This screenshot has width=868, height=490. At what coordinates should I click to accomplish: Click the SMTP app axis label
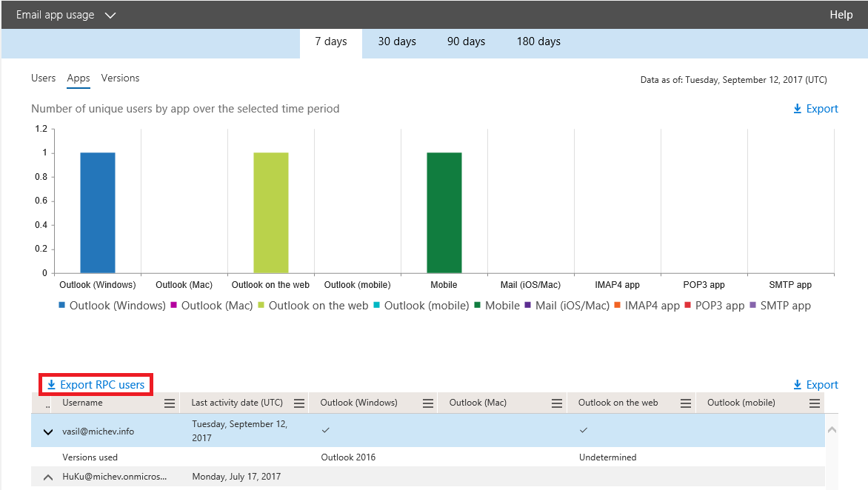click(790, 285)
